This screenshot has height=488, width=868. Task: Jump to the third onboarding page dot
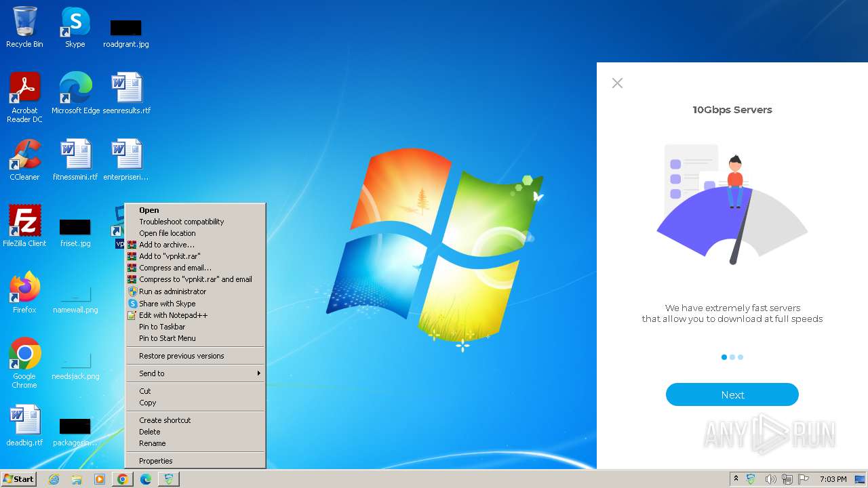tap(741, 357)
